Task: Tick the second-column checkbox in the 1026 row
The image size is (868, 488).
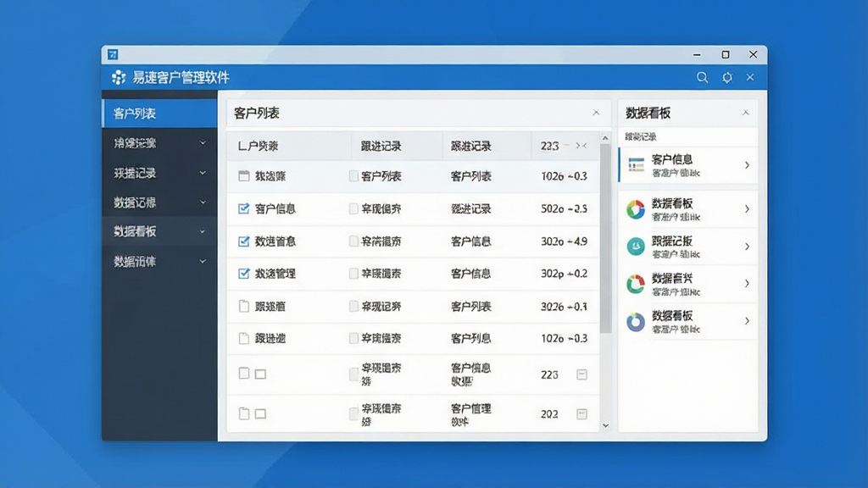Action: tap(353, 176)
